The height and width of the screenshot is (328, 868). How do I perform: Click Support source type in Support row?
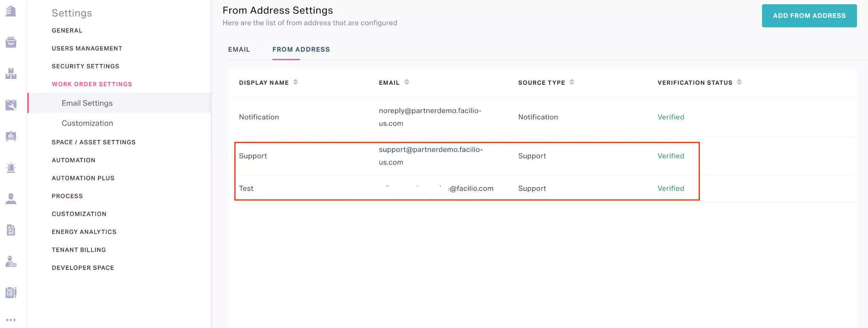[x=532, y=156]
